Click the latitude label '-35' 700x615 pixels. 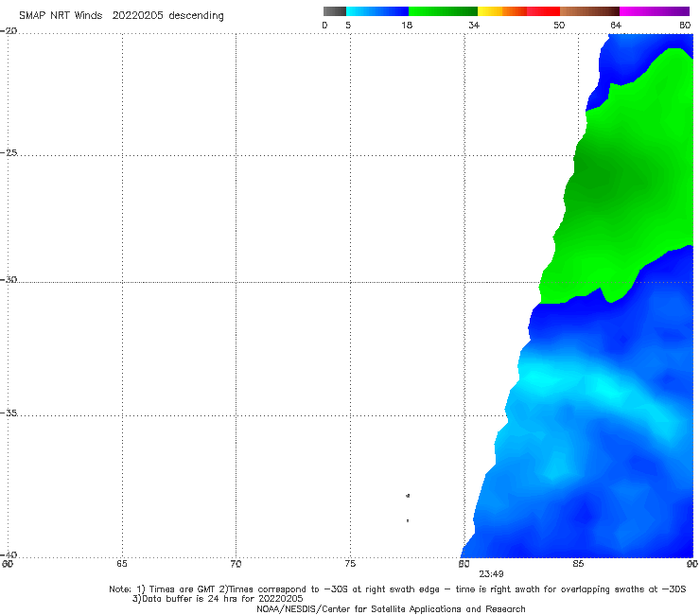9,413
